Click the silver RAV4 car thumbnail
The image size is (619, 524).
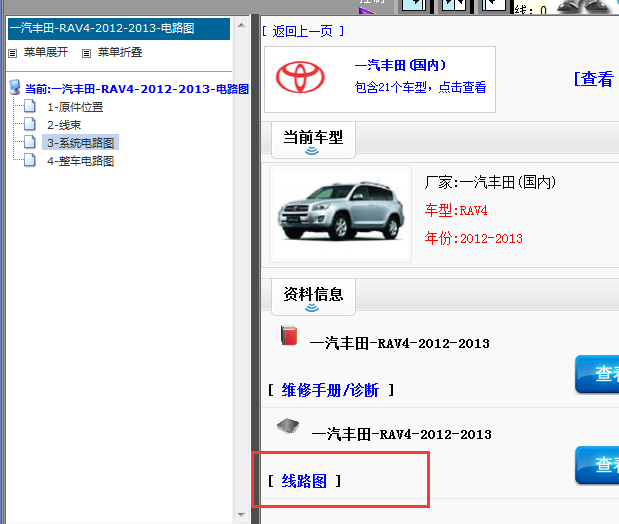[x=341, y=214]
